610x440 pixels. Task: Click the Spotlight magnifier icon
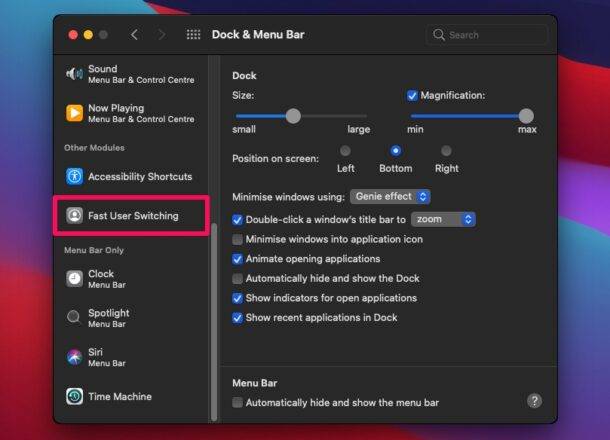point(74,318)
